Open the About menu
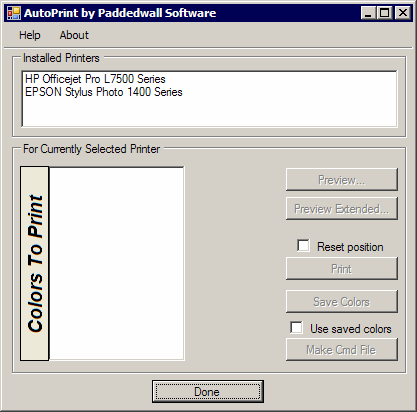This screenshot has height=412, width=417. click(74, 35)
